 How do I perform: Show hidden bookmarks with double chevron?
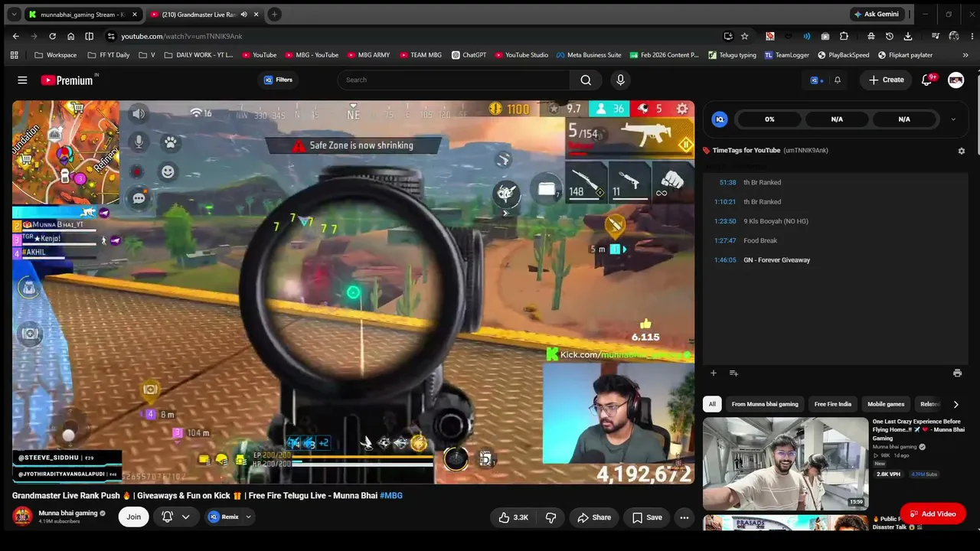(965, 55)
